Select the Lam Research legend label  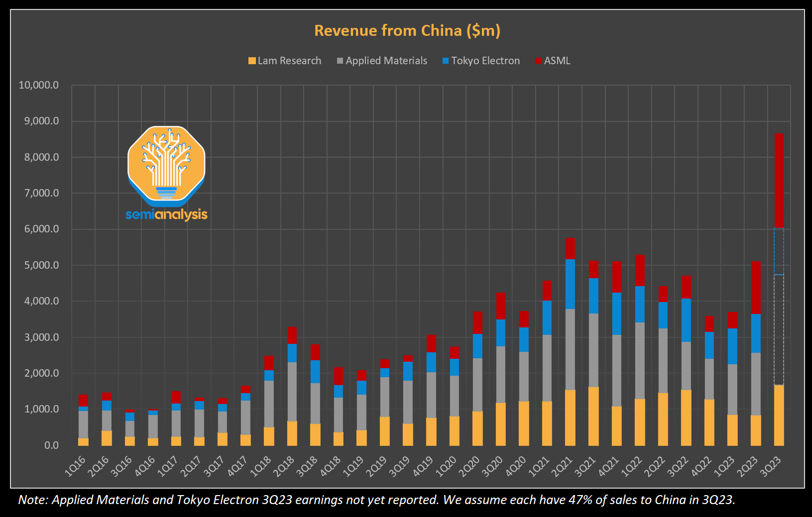click(x=289, y=61)
